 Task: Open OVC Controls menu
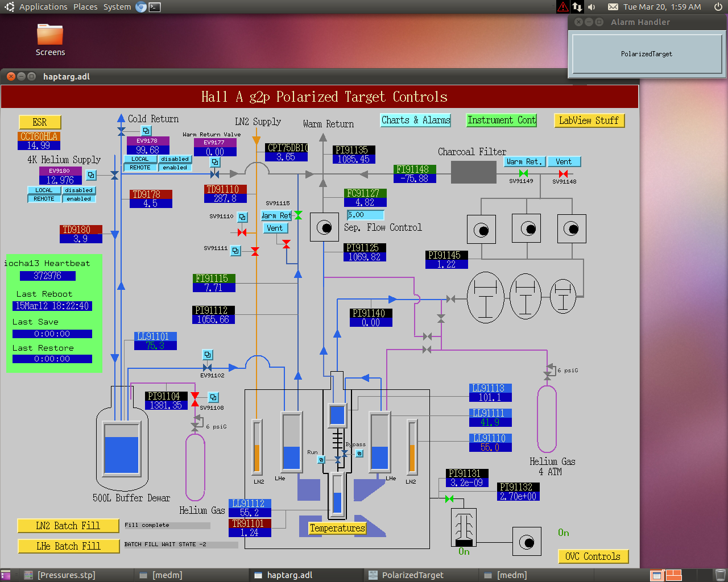pyautogui.click(x=593, y=556)
